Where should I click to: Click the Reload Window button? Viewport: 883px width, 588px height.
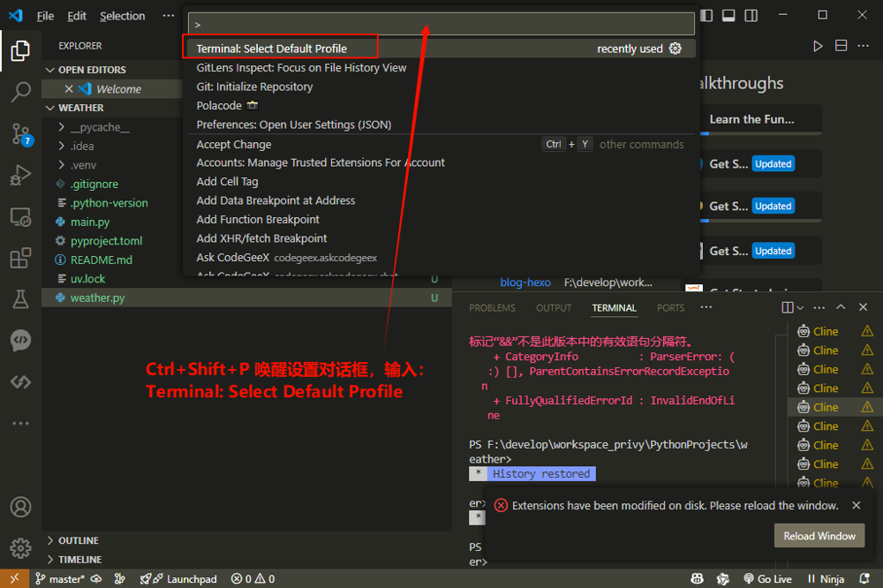(819, 536)
